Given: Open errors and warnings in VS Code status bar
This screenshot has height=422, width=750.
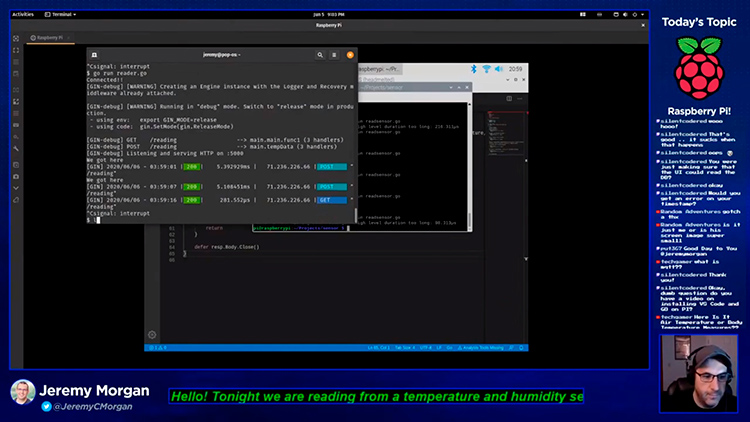Looking at the screenshot, I should pos(158,348).
